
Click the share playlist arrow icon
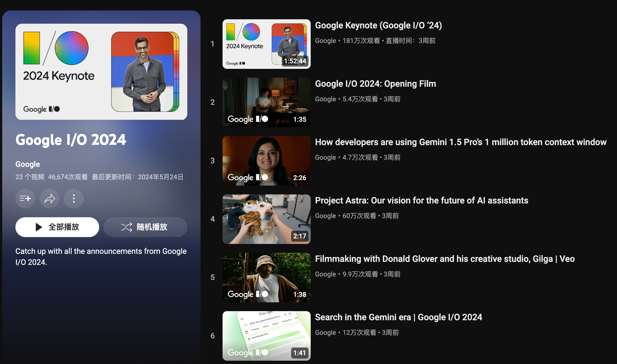(50, 199)
